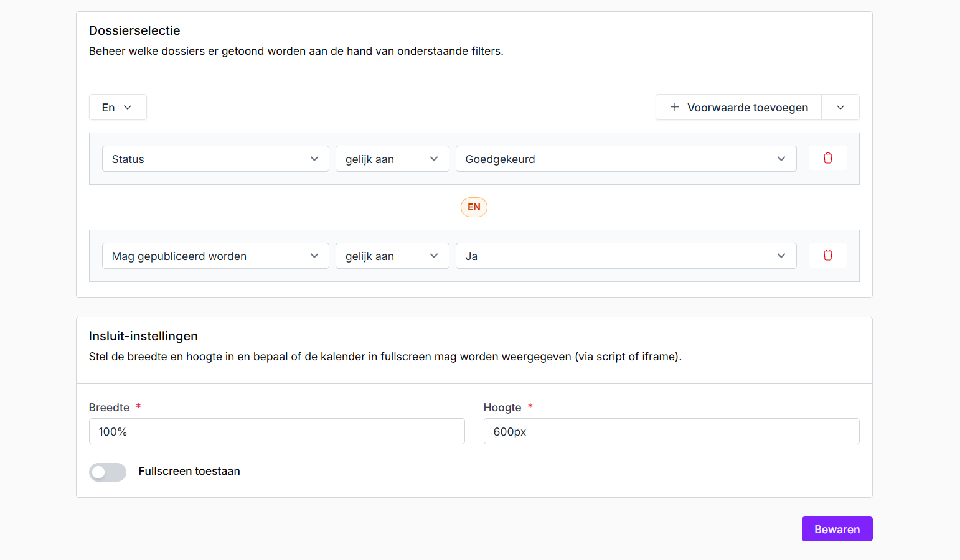Click into the Hoogte input field
Image resolution: width=960 pixels, height=560 pixels.
pyautogui.click(x=671, y=432)
